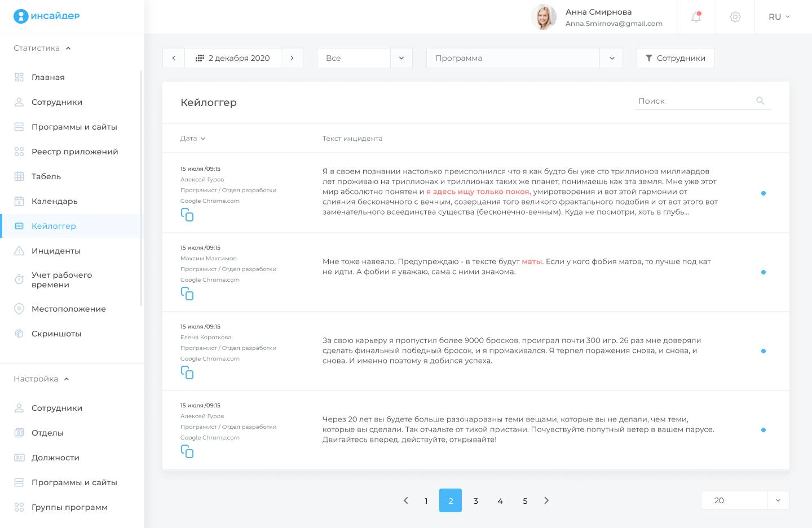
Task: Go to the next date with the right arrow
Action: pos(292,58)
